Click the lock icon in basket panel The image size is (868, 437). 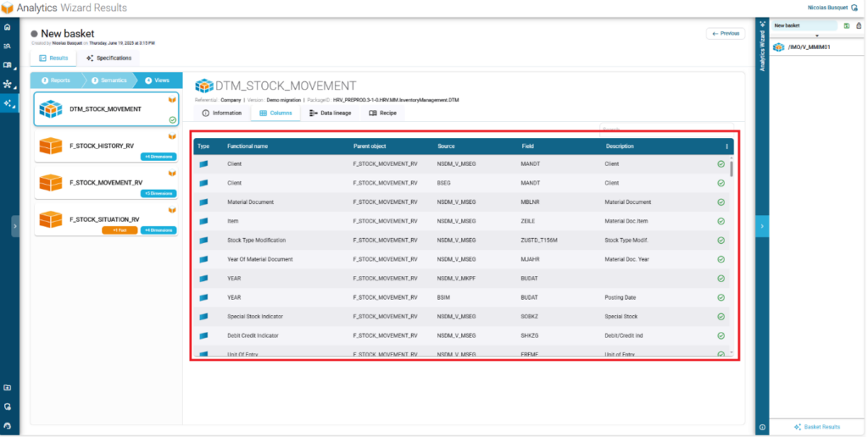[859, 25]
